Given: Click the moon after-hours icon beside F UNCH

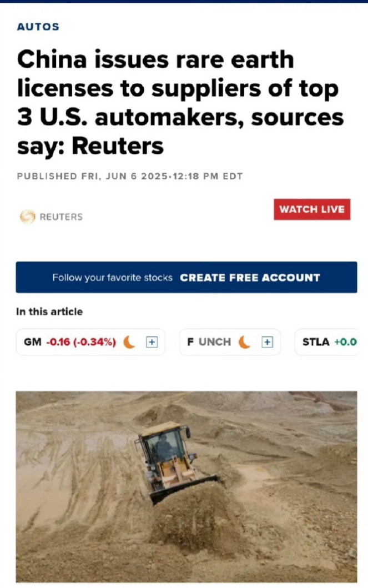Looking at the screenshot, I should point(244,342).
